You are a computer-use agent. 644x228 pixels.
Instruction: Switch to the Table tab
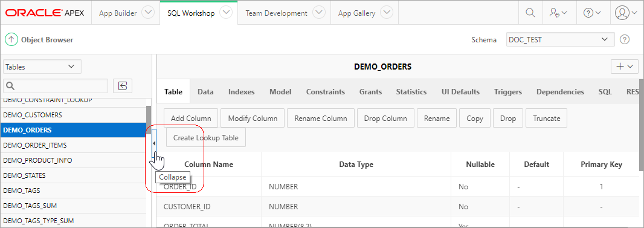coord(173,91)
